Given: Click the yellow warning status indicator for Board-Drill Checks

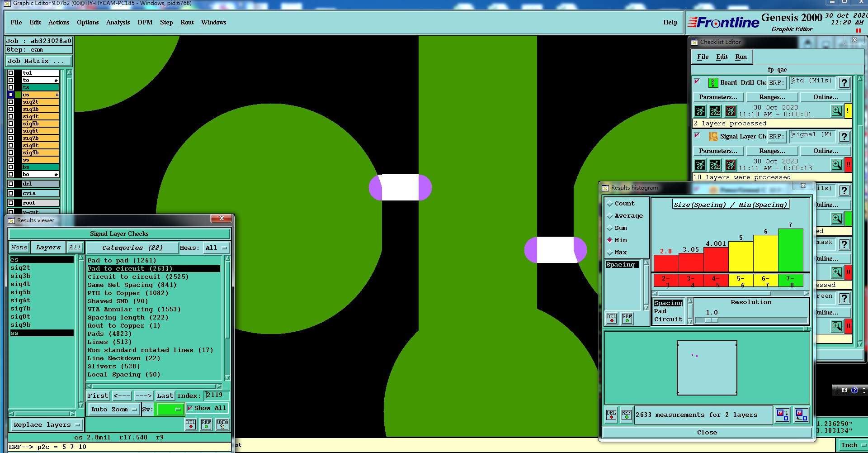Looking at the screenshot, I should 848,111.
